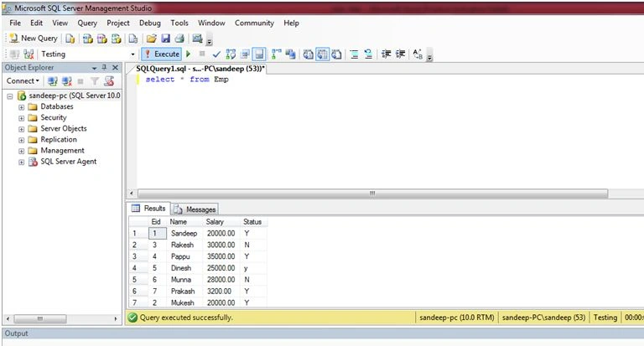Toggle the Object Explorer auto-hide pin
The width and height of the screenshot is (644, 346).
104,67
